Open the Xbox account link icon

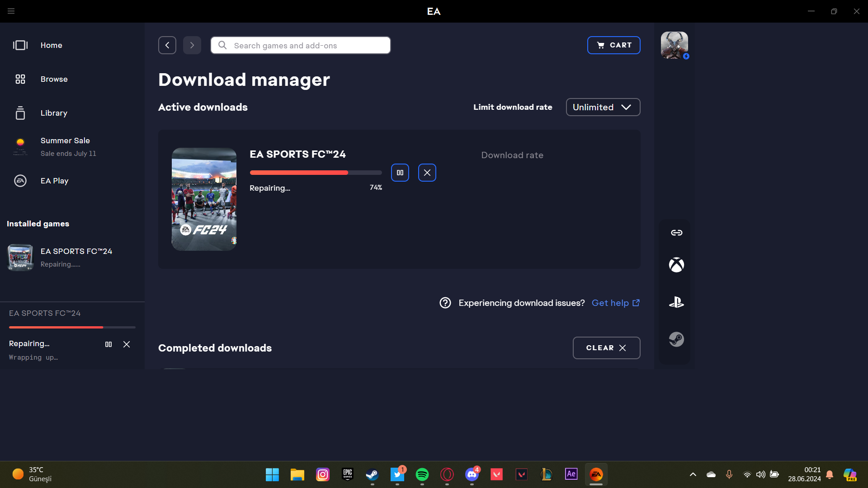[x=676, y=265]
